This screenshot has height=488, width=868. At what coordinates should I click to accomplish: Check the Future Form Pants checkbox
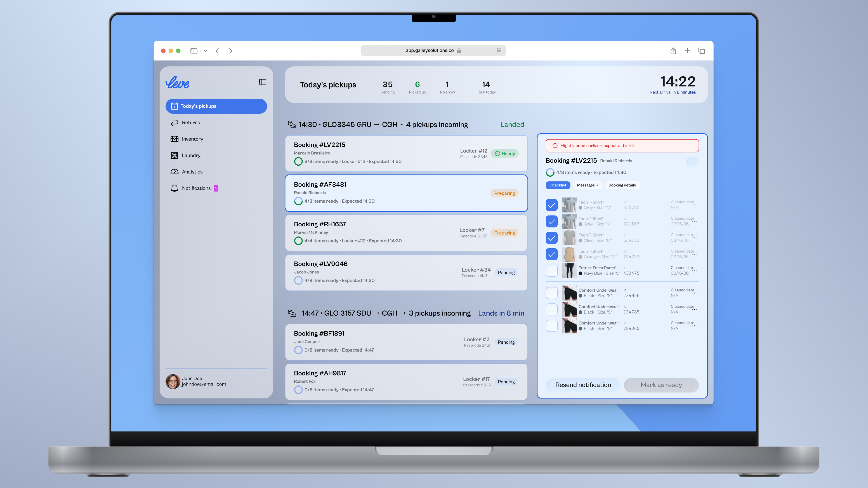pos(552,270)
